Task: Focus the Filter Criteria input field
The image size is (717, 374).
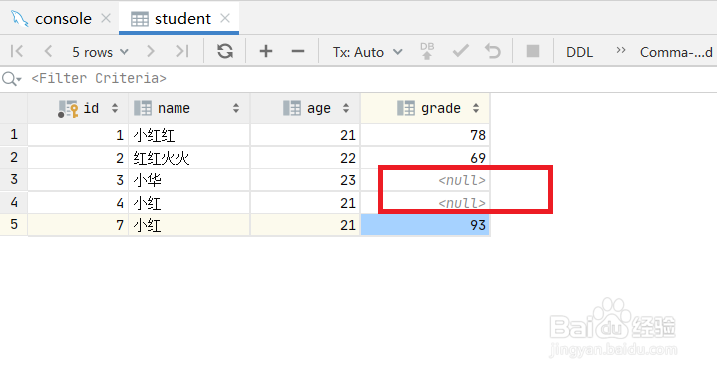Action: click(373, 79)
